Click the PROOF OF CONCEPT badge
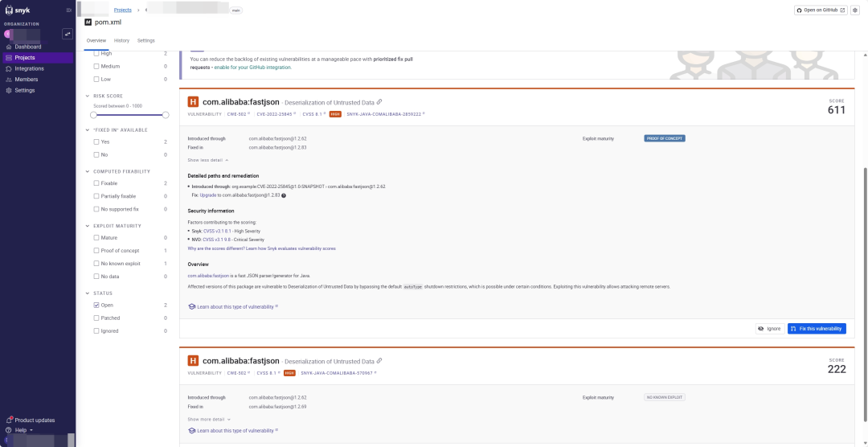This screenshot has height=447, width=868. 665,138
